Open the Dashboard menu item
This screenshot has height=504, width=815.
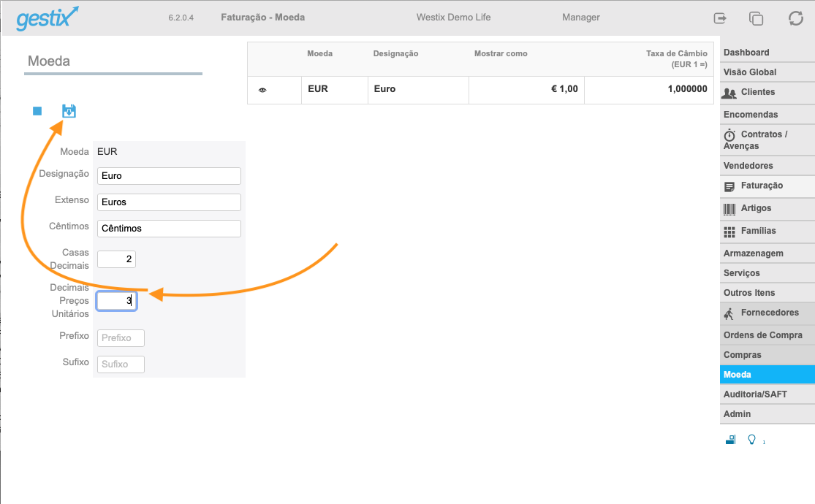click(x=767, y=53)
